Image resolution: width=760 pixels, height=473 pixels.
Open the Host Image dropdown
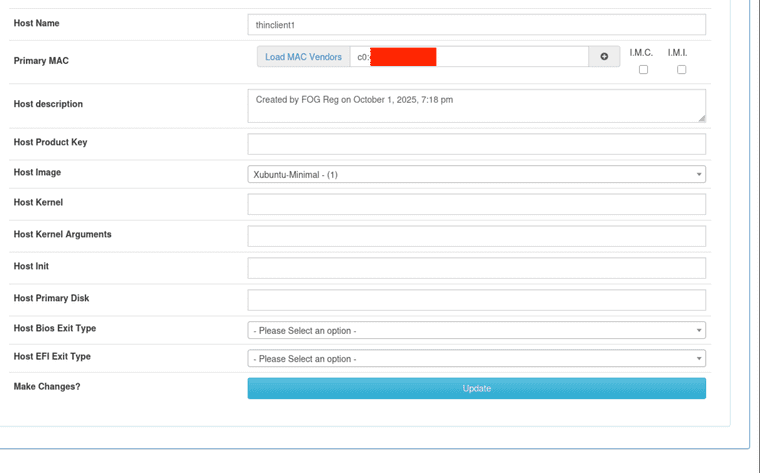click(x=476, y=175)
